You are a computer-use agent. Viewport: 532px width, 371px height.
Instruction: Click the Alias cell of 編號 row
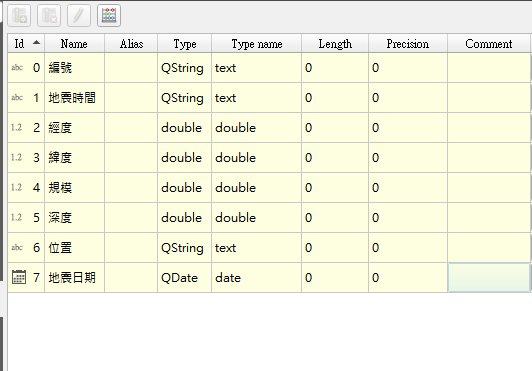click(x=131, y=68)
